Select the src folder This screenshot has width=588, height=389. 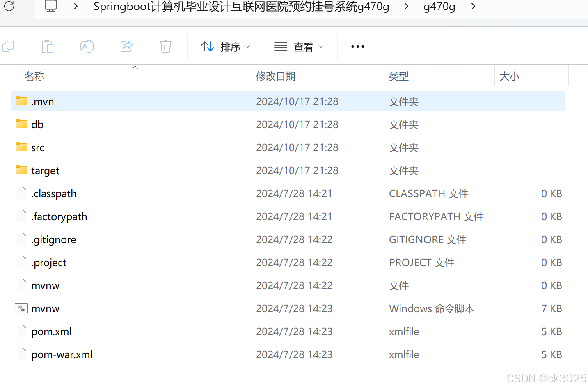(x=288, y=147)
